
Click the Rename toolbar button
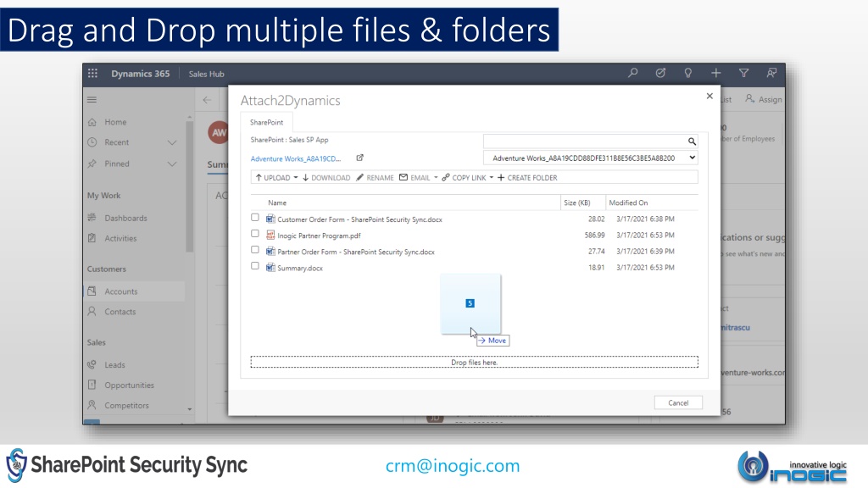click(375, 178)
